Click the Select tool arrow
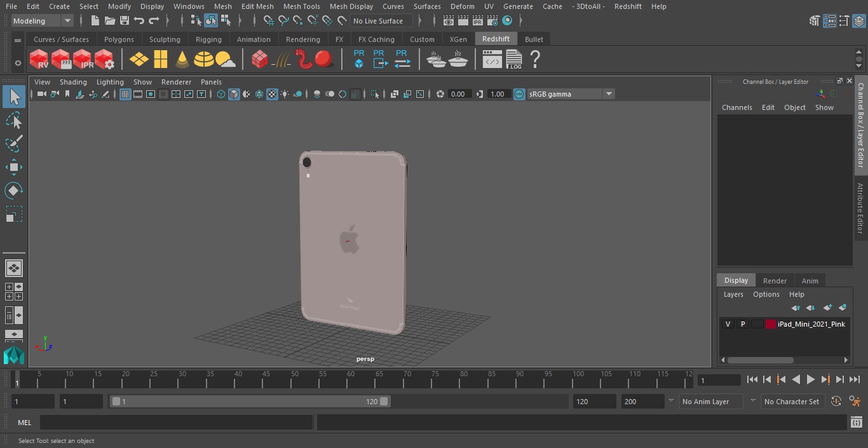Image resolution: width=868 pixels, height=448 pixels. tap(14, 97)
